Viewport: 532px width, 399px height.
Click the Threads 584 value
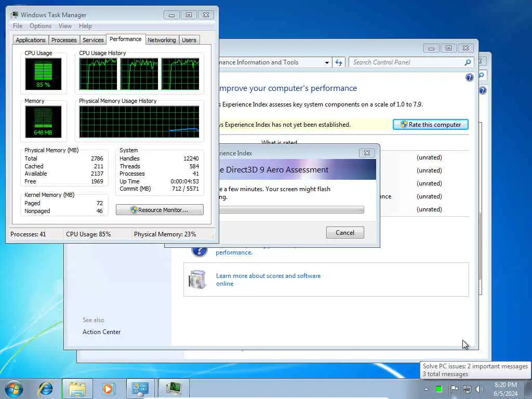(x=194, y=166)
